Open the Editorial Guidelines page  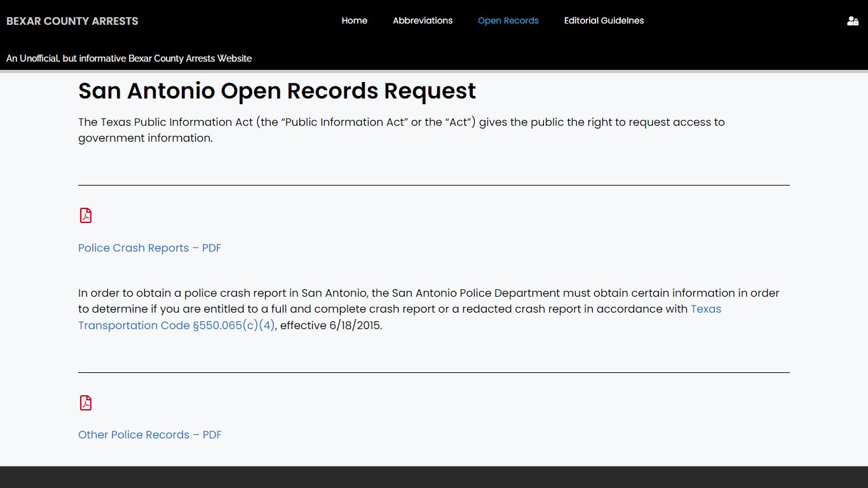[x=604, y=20]
